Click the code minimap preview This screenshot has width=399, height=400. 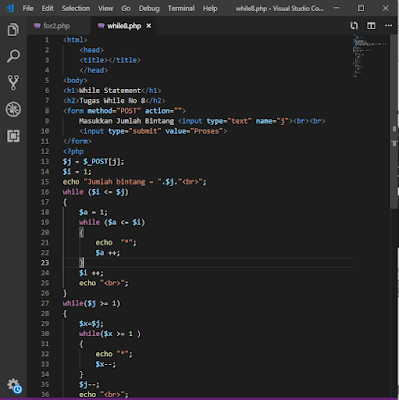[370, 56]
